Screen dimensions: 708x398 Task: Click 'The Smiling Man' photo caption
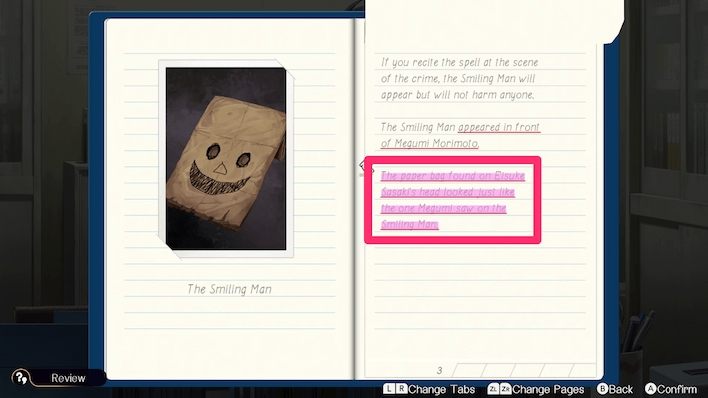point(229,289)
